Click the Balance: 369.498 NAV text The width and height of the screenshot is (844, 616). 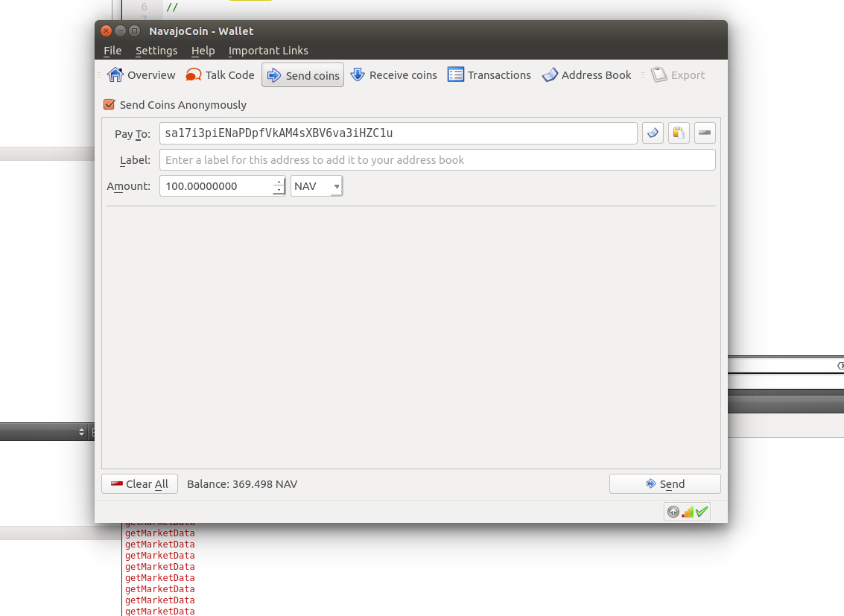tap(242, 483)
